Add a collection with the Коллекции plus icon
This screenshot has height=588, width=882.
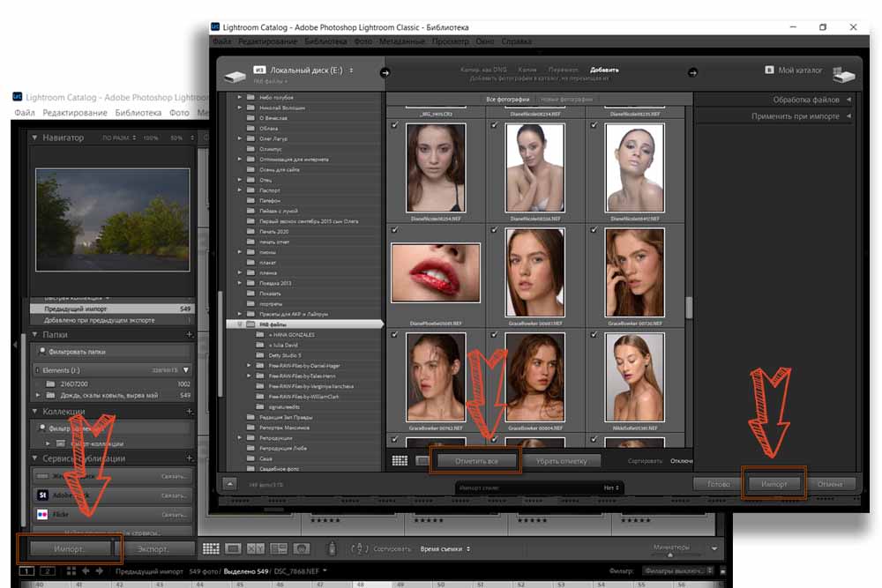click(190, 412)
